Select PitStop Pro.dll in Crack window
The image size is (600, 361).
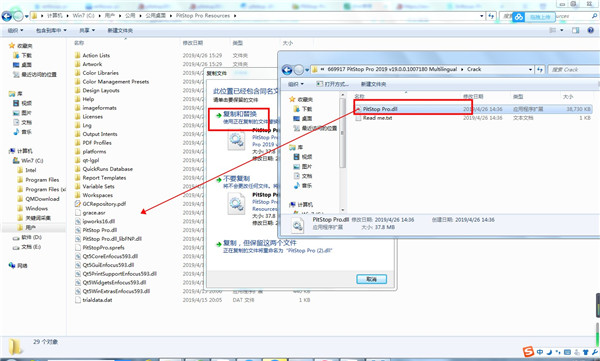(x=380, y=109)
